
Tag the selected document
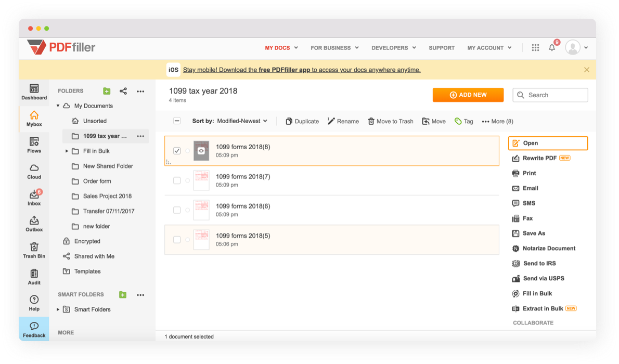464,121
